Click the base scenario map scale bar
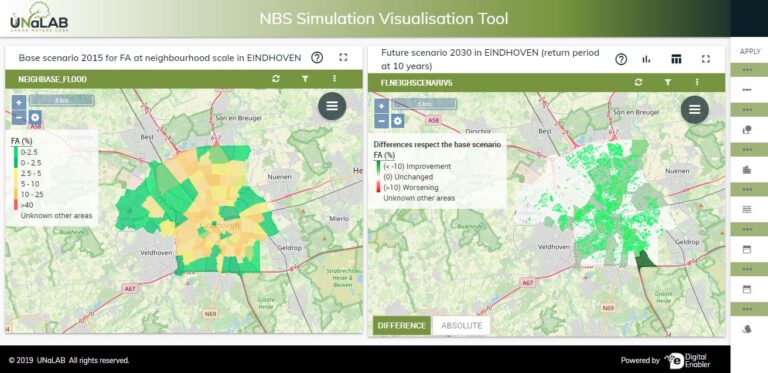This screenshot has height=373, width=768. click(x=61, y=100)
